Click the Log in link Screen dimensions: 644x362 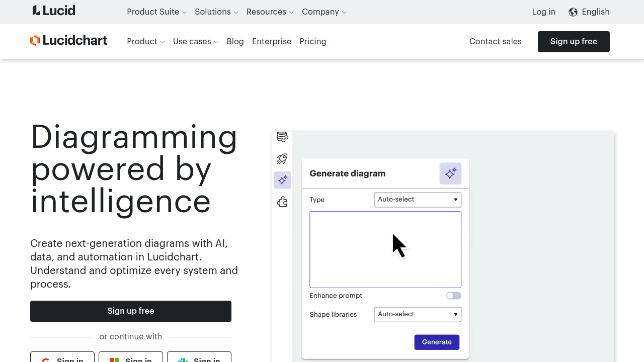[x=543, y=12]
